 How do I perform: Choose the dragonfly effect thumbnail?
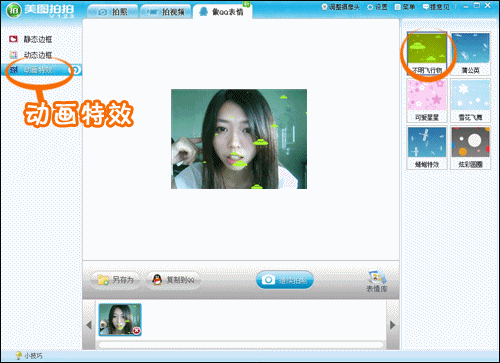tap(427, 148)
